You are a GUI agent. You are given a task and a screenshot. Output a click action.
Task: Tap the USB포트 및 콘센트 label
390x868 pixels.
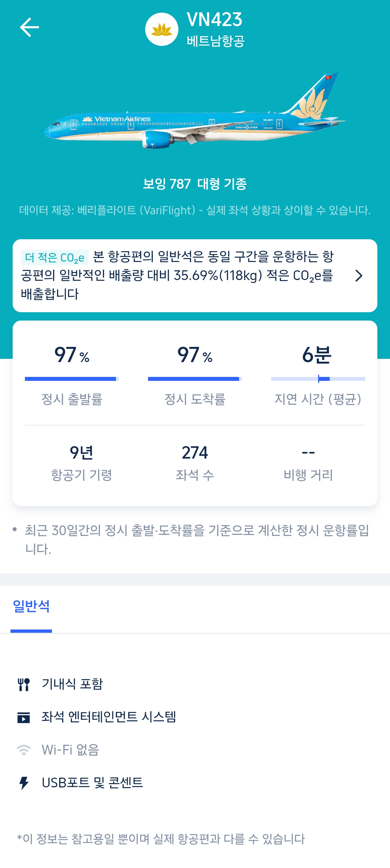[92, 783]
